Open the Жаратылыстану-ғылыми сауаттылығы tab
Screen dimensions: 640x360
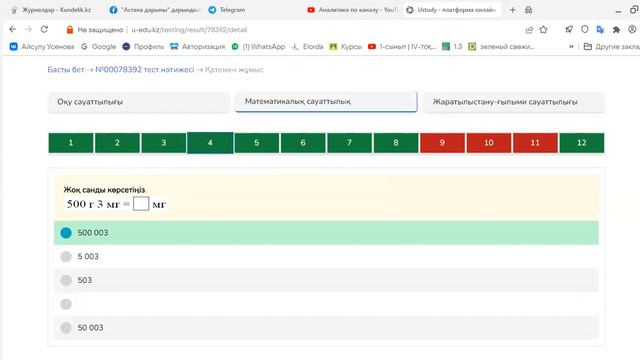[x=513, y=102]
